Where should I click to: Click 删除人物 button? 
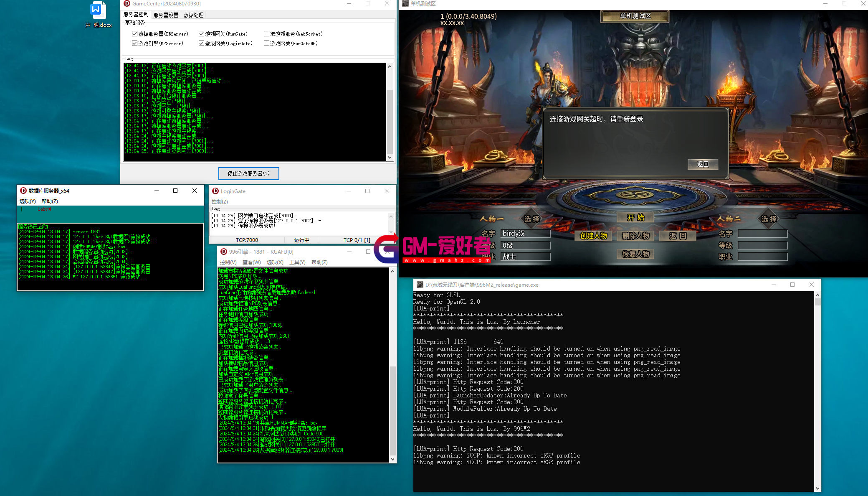635,236
